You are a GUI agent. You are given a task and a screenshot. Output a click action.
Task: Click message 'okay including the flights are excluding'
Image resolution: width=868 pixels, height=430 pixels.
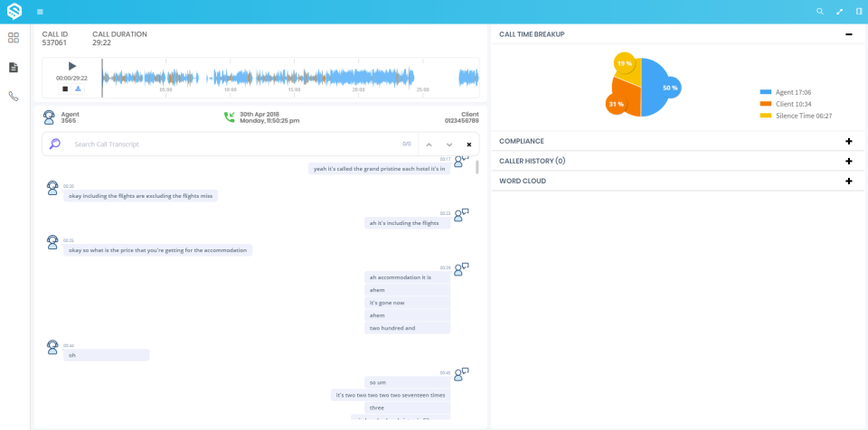(x=141, y=196)
